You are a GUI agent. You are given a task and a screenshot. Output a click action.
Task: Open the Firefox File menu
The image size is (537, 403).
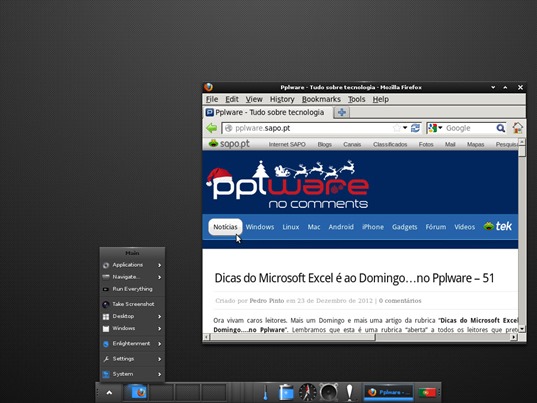[x=212, y=99]
